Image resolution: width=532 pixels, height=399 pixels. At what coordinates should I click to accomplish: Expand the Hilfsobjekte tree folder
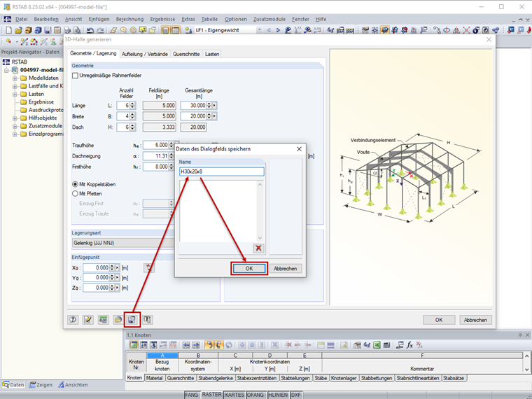(15, 118)
